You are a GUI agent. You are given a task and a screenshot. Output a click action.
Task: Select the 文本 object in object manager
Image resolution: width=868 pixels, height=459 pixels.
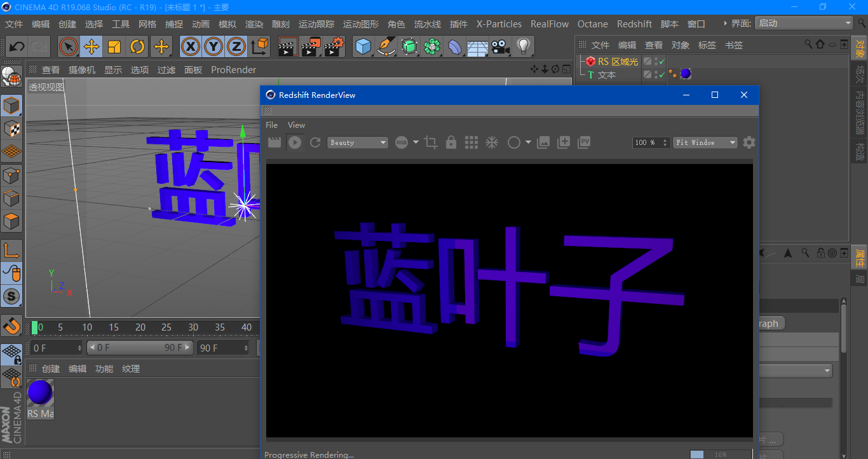coord(607,75)
